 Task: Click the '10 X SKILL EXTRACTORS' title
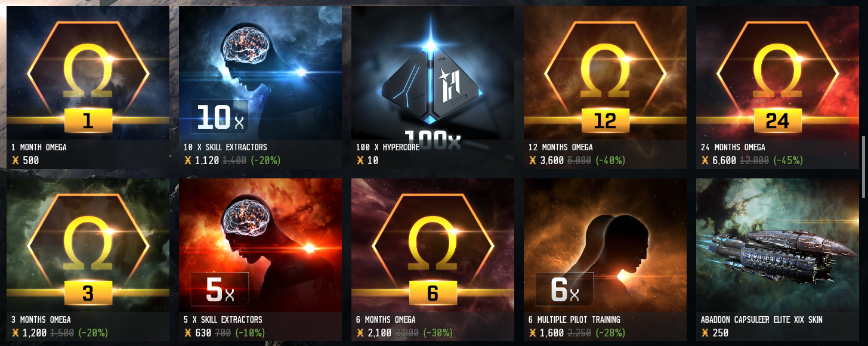[x=226, y=147]
